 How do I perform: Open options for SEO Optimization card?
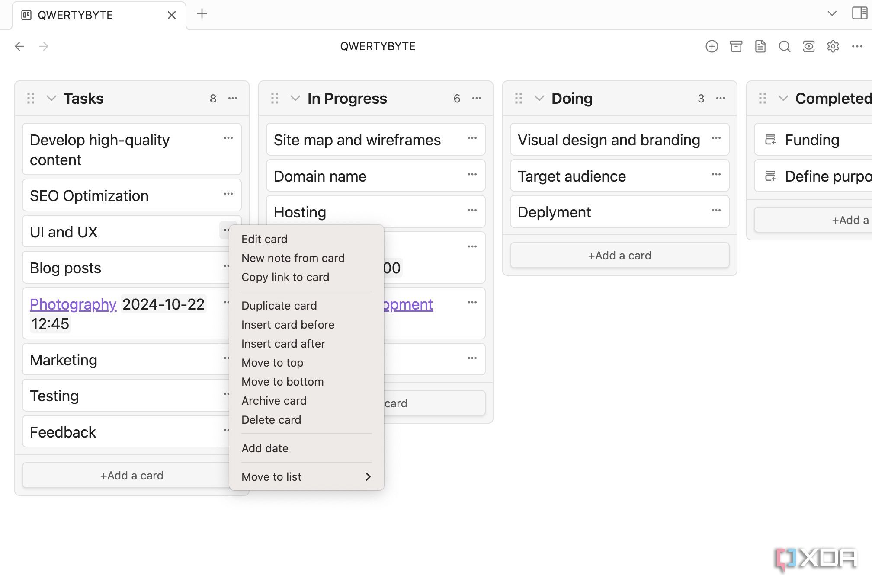pos(228,194)
